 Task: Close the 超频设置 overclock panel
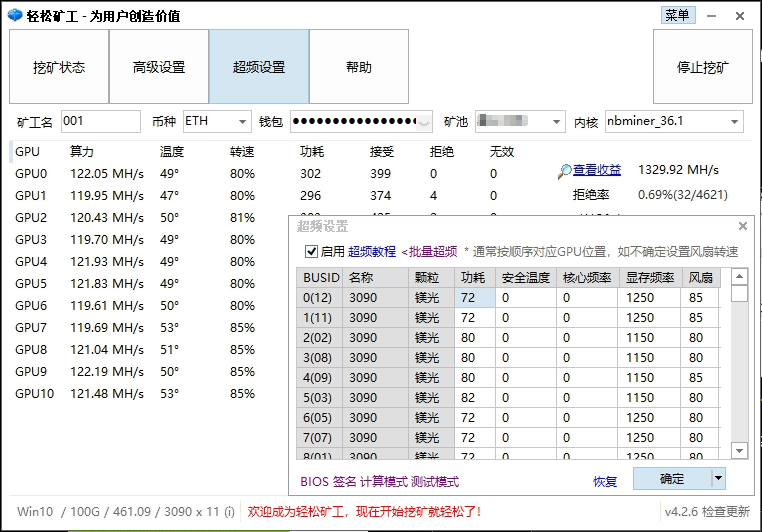pos(742,227)
